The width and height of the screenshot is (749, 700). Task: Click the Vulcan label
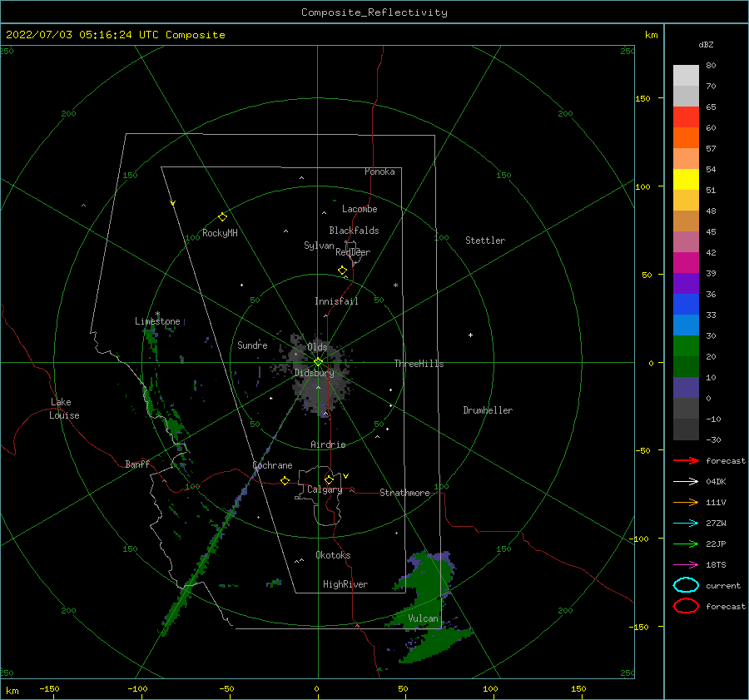pyautogui.click(x=424, y=618)
